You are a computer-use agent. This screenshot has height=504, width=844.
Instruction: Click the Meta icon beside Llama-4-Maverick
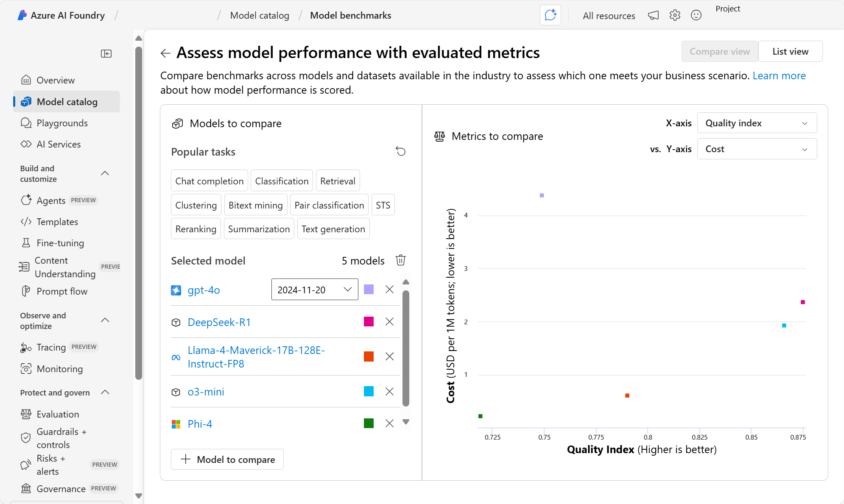click(176, 357)
